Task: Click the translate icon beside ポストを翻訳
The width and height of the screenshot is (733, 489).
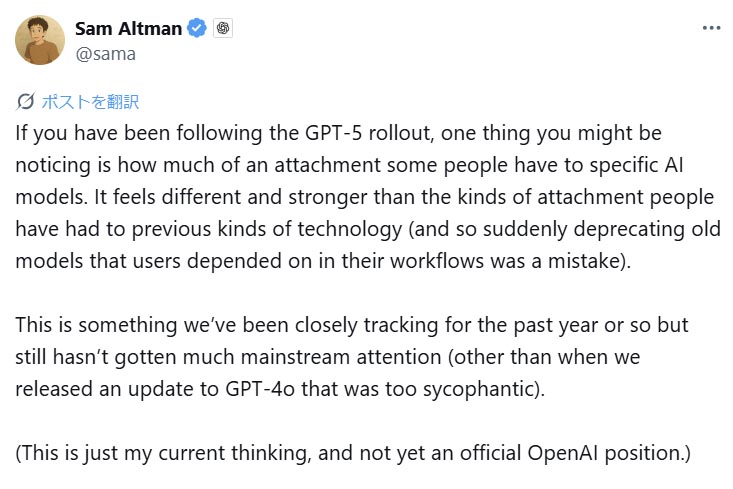Action: [x=26, y=101]
